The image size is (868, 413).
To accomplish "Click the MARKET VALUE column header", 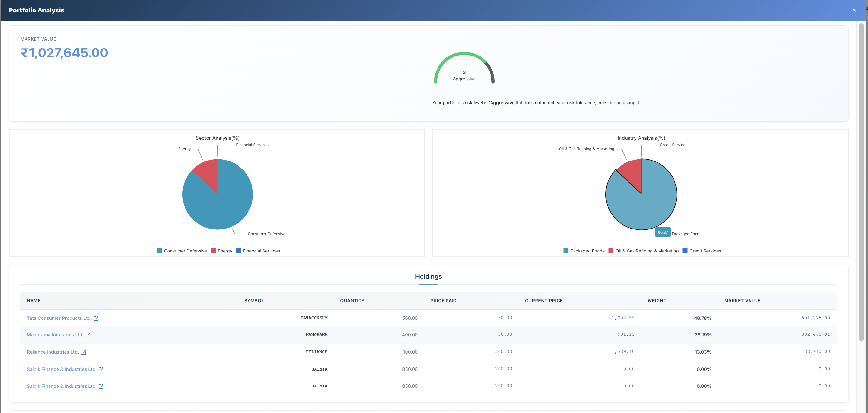I will click(742, 300).
